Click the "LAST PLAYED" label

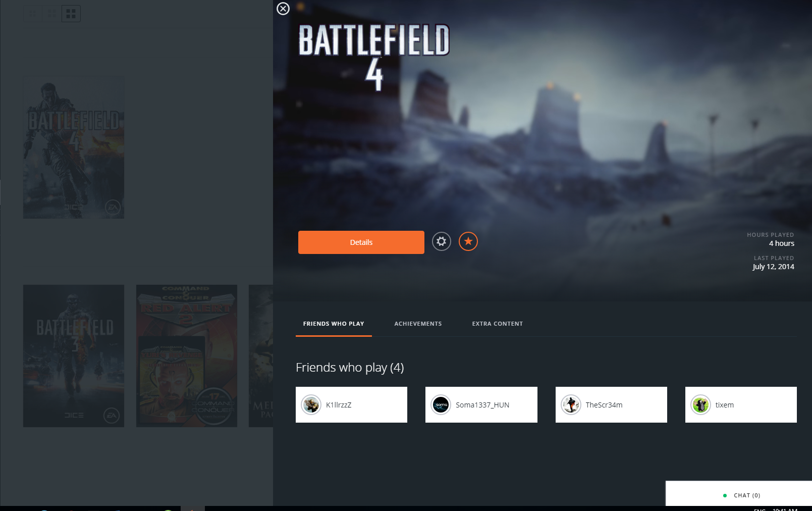(774, 258)
